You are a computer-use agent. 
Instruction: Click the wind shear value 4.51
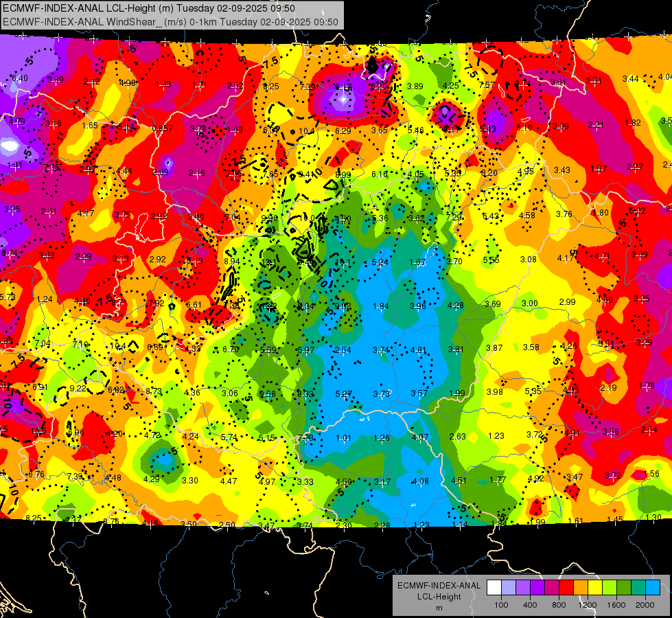[459, 481]
